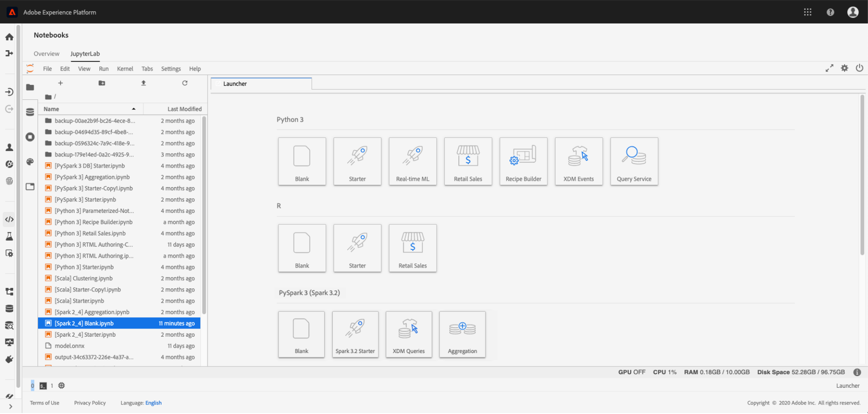Viewport: 868px width, 414px height.
Task: Click the Adobe logo
Action: tap(12, 12)
